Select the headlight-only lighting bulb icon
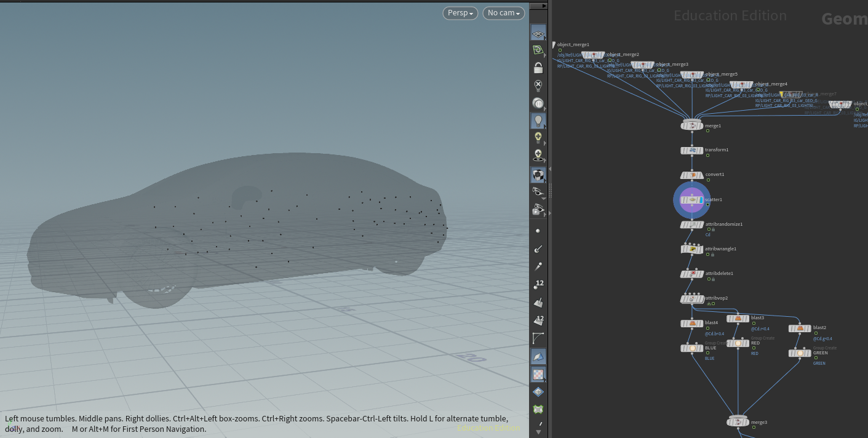868x438 pixels. point(538,103)
